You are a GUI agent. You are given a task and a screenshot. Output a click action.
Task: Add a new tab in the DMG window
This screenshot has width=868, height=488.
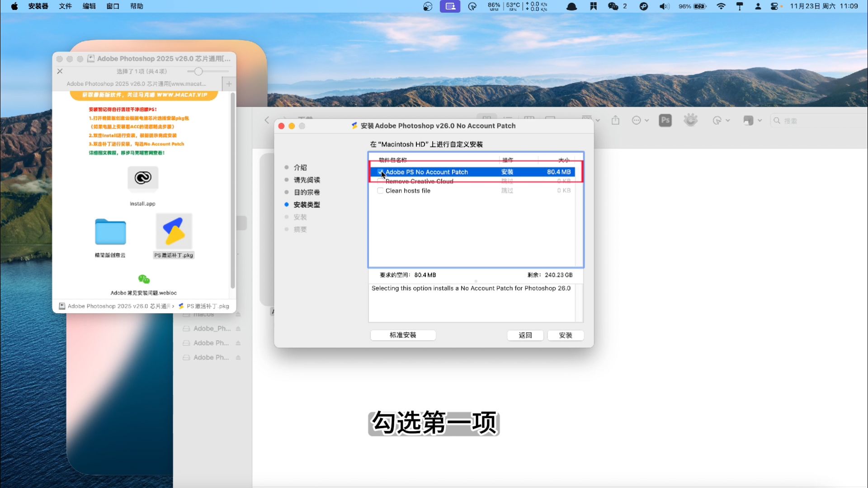229,84
